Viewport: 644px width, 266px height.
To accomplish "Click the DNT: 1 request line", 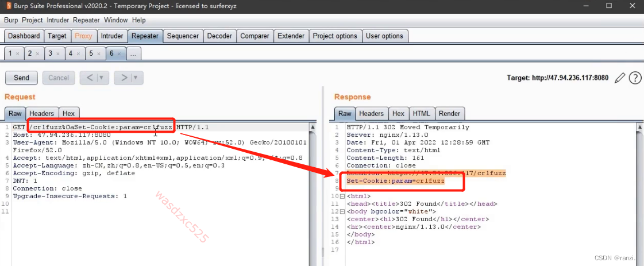I will point(25,181).
